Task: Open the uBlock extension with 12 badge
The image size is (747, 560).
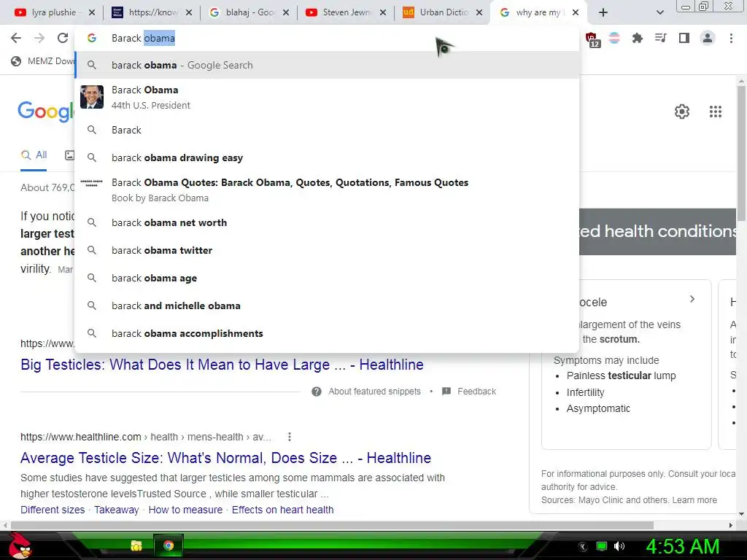Action: (x=592, y=39)
